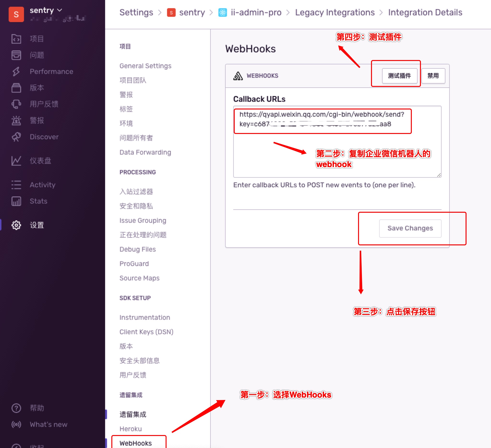This screenshot has height=448, width=491.
Task: Open What's new broadcast icon
Action: (x=16, y=424)
